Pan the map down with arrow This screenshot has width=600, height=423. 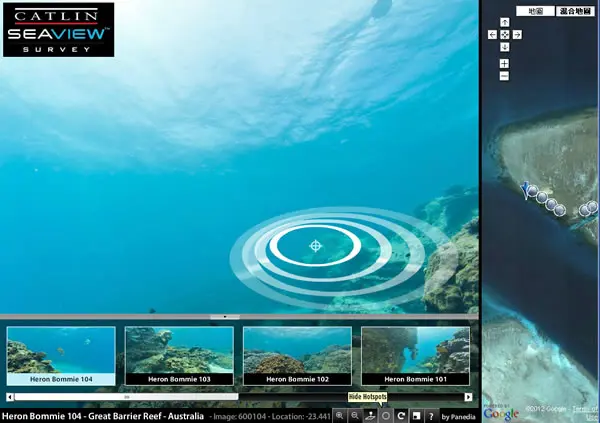tap(505, 47)
